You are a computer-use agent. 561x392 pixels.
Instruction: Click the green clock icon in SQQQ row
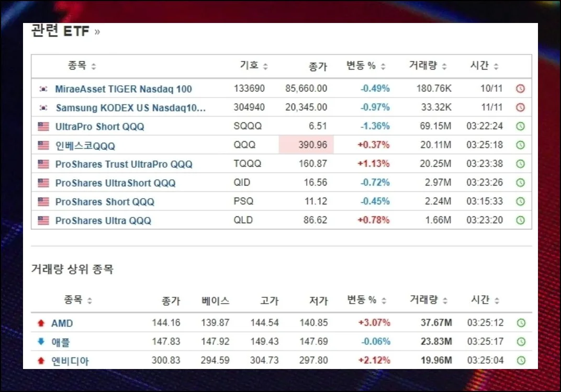(520, 126)
